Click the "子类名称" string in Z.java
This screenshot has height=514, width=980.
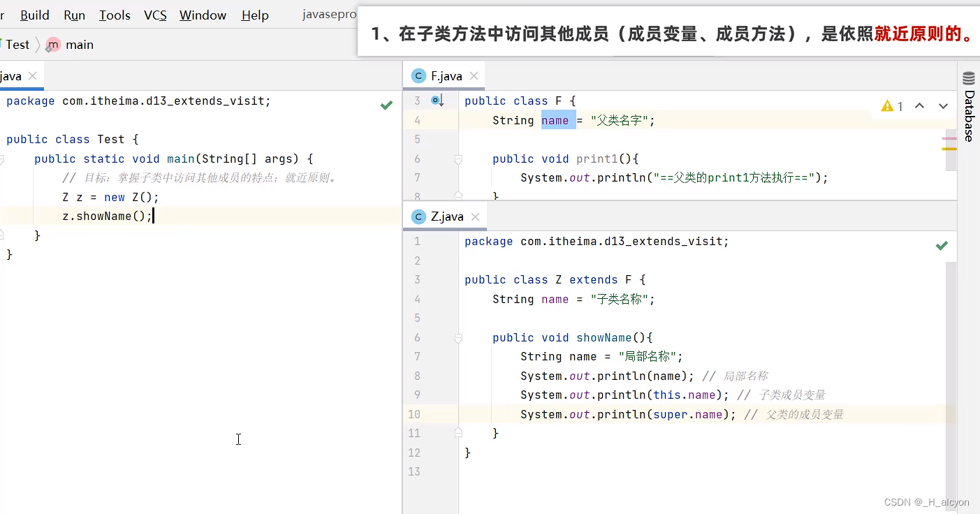click(x=620, y=299)
